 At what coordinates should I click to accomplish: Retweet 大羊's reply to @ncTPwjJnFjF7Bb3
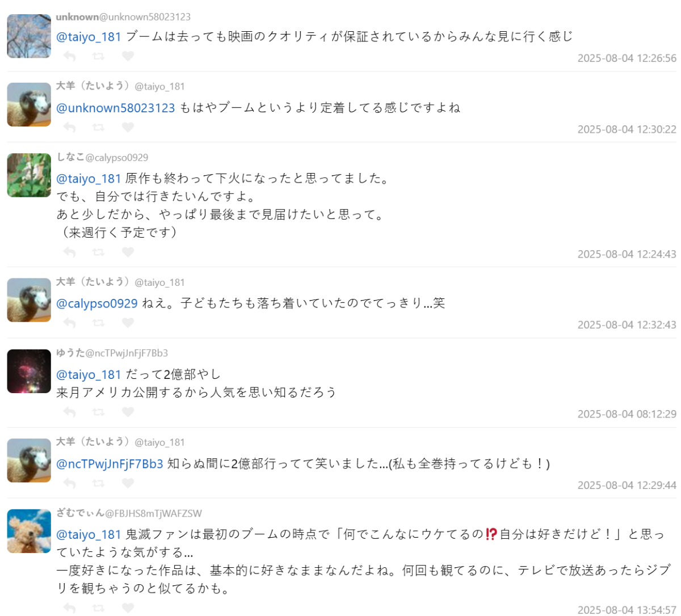tap(98, 483)
